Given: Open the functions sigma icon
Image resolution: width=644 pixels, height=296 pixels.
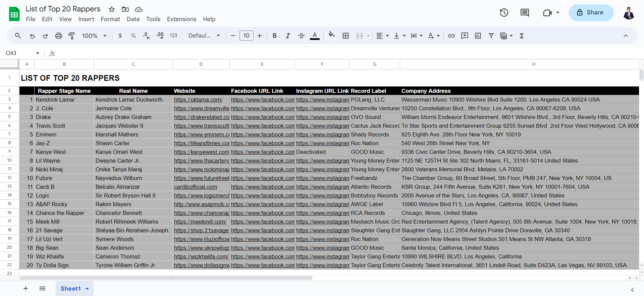Looking at the screenshot, I should click(x=522, y=36).
